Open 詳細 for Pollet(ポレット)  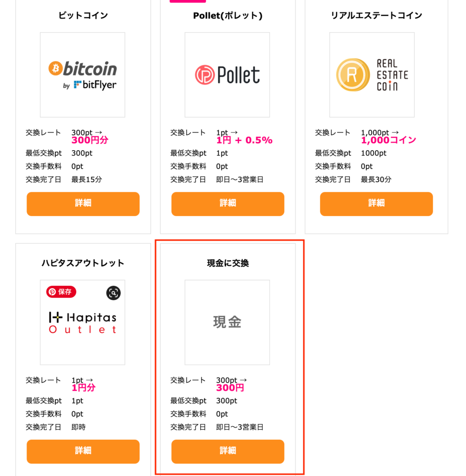pos(228,204)
